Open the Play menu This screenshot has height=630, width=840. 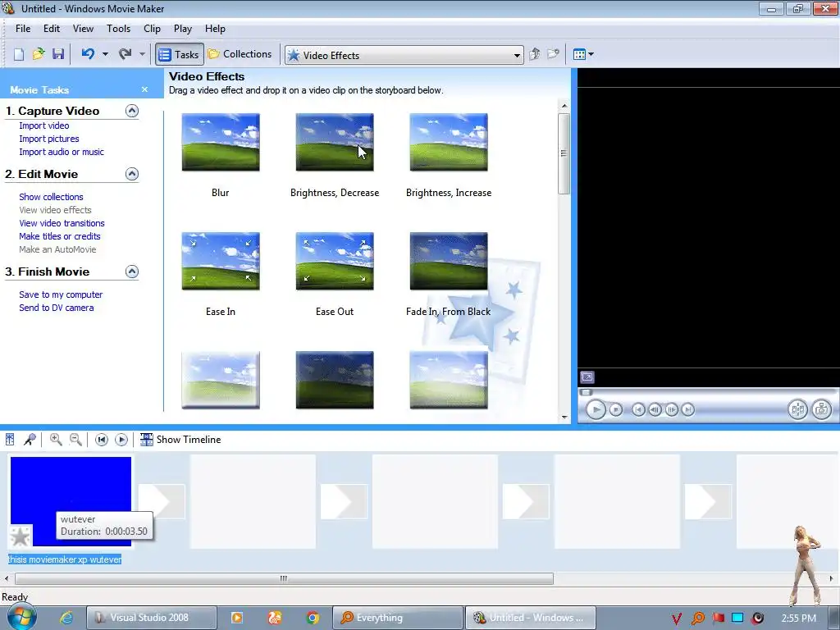[x=183, y=29]
